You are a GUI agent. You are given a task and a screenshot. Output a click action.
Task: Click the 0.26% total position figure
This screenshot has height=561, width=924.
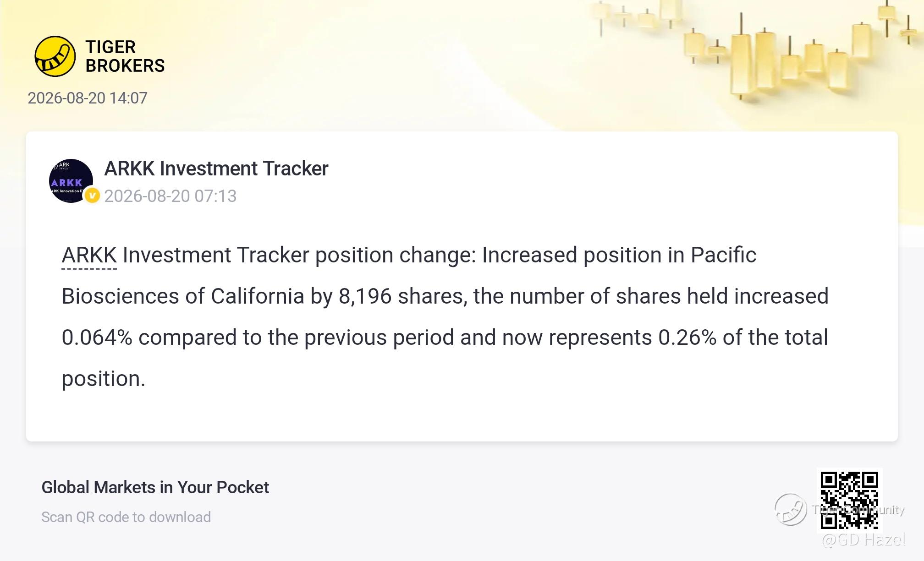coord(687,338)
